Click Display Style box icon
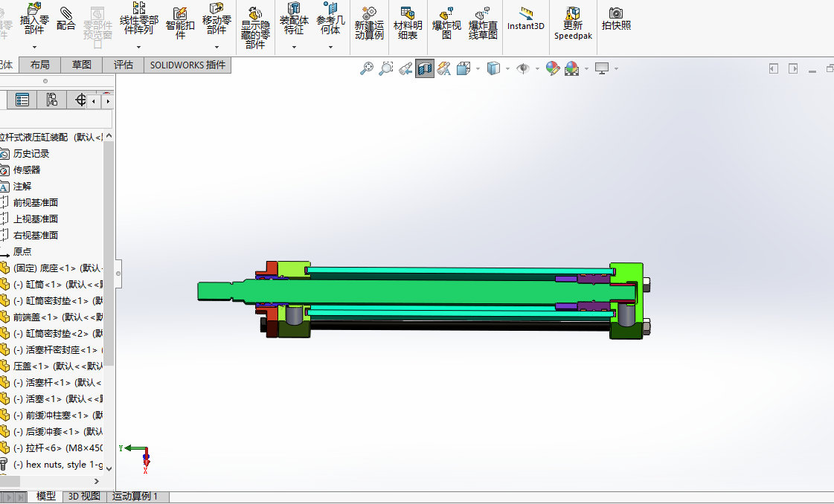834x504 pixels. click(493, 68)
